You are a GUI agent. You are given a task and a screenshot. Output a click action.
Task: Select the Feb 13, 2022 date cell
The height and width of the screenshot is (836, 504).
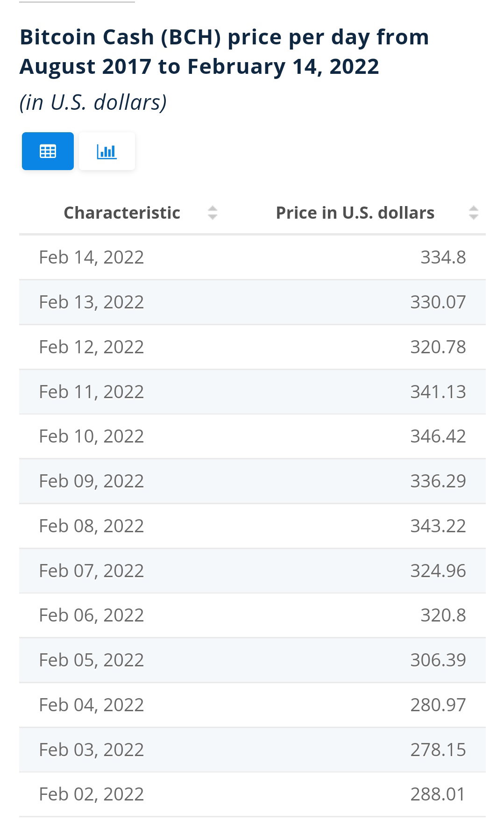tap(92, 302)
